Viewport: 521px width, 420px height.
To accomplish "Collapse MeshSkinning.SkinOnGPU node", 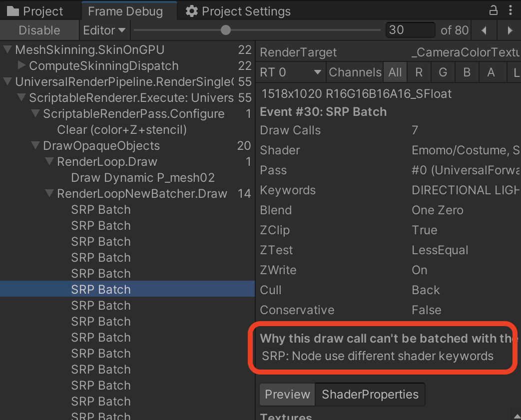I will [7, 49].
